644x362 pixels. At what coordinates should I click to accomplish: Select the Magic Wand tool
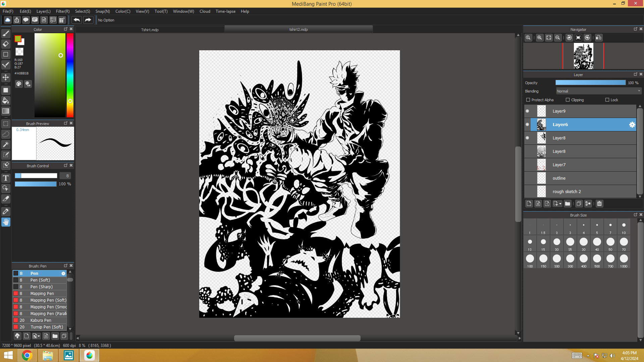tap(6, 144)
